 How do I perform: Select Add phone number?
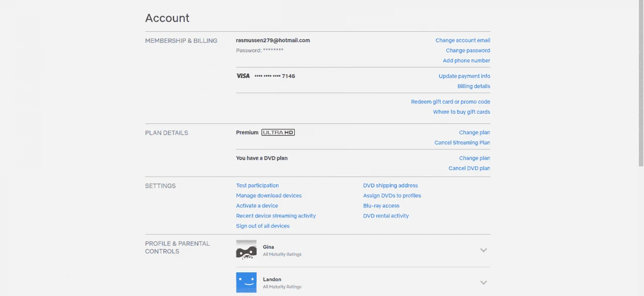pos(466,60)
